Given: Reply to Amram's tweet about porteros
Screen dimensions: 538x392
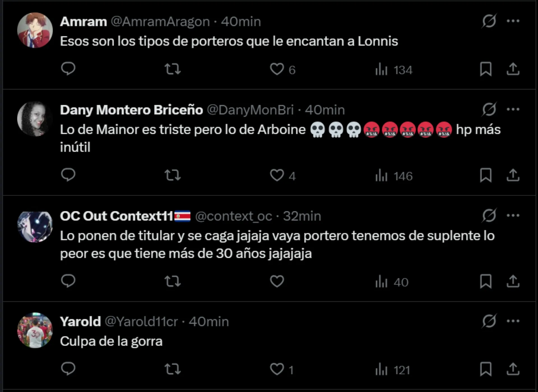Looking at the screenshot, I should coord(68,69).
